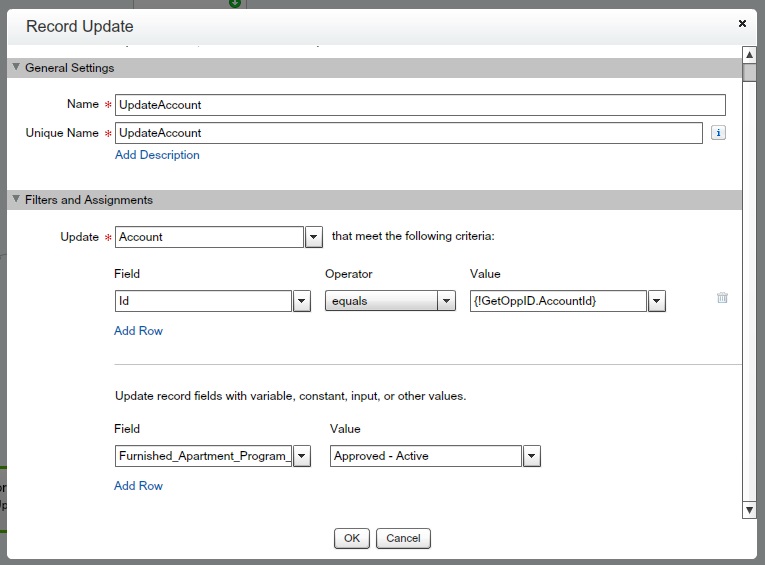Click the scrollbar down arrow

click(749, 510)
